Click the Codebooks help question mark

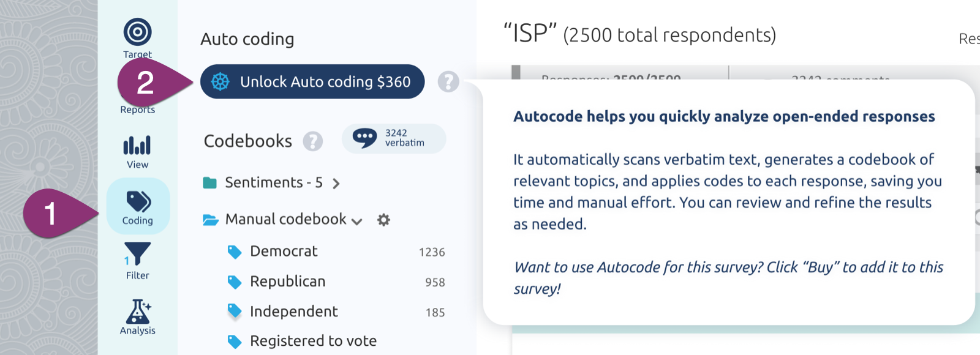(313, 141)
